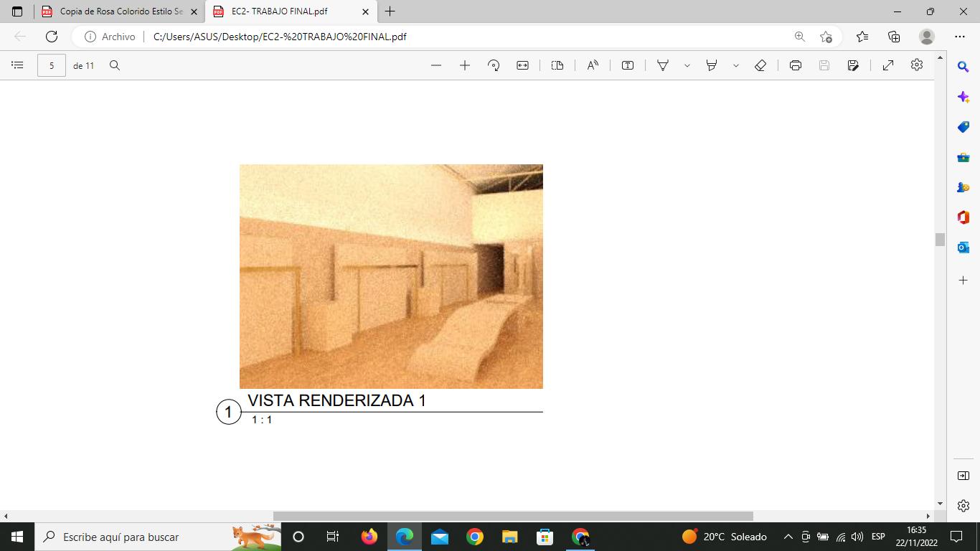Open PDF viewer settings gear

(917, 65)
